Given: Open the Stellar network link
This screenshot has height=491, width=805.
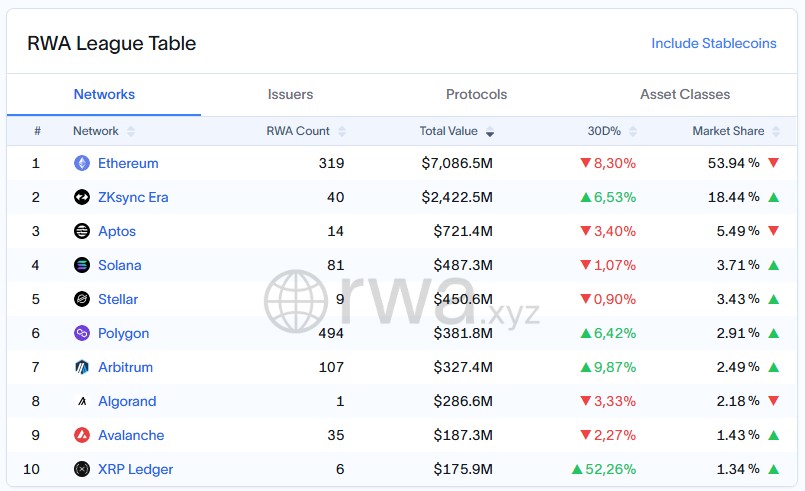Looking at the screenshot, I should point(118,299).
